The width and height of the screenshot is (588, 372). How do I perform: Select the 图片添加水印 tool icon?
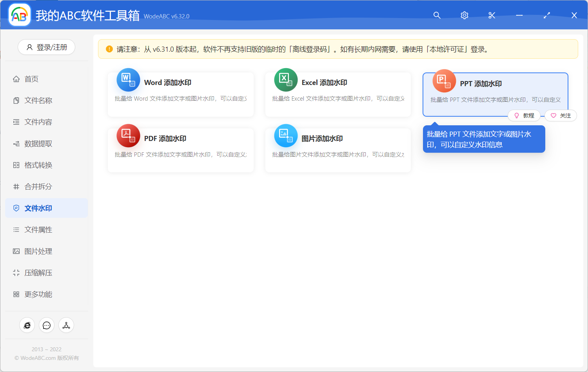(x=285, y=135)
